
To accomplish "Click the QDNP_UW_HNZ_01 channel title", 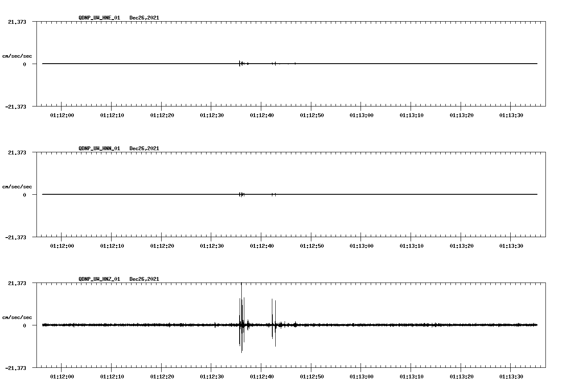I will 99,279.
